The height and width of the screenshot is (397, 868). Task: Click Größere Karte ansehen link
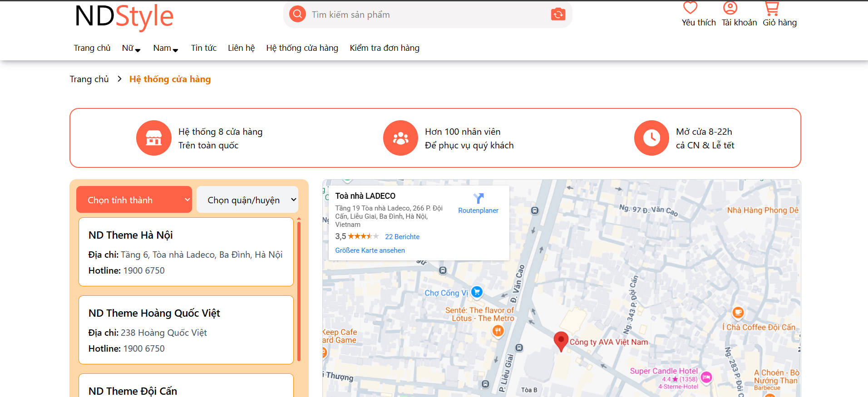370,250
